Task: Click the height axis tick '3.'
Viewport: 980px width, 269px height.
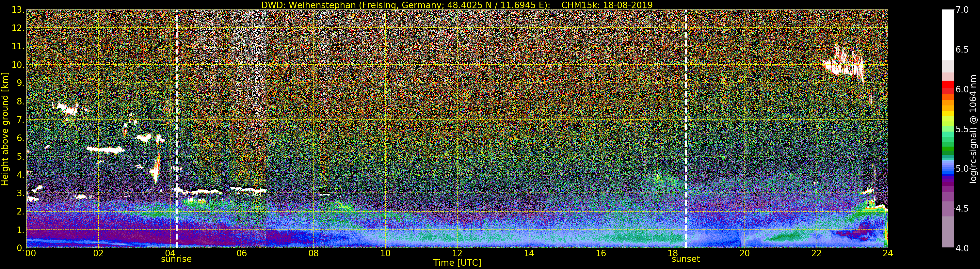Action: (20, 193)
